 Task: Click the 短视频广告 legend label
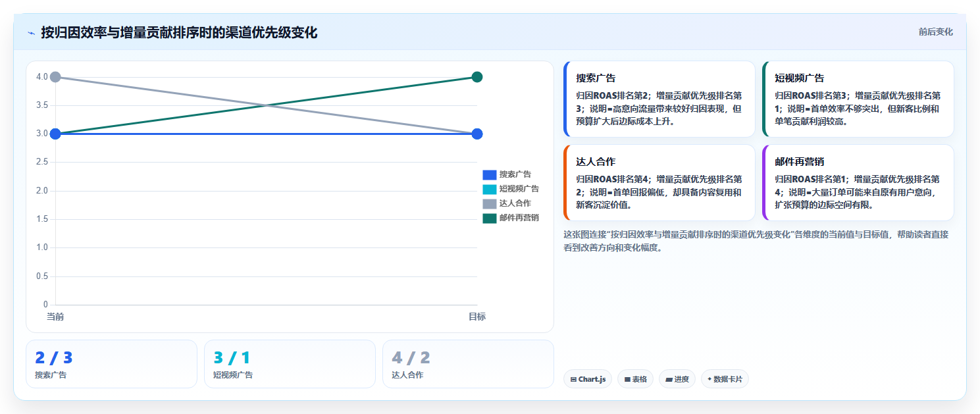(519, 190)
